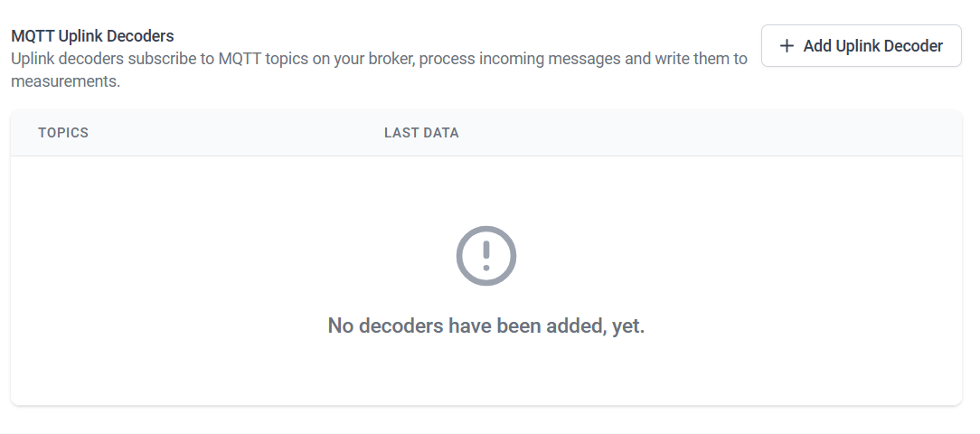Image resolution: width=980 pixels, height=434 pixels.
Task: Click the exclamation circle warning icon
Action: [486, 256]
